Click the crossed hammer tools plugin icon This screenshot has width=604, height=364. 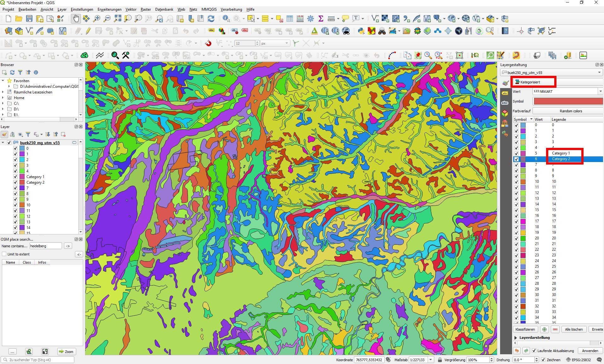126,55
